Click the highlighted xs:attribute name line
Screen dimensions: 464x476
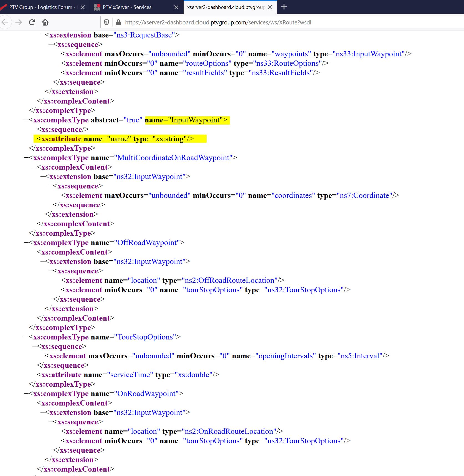point(115,139)
